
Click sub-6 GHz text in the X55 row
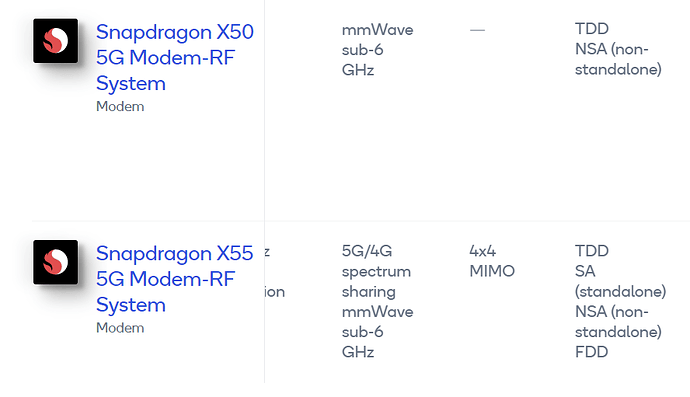[x=363, y=342]
